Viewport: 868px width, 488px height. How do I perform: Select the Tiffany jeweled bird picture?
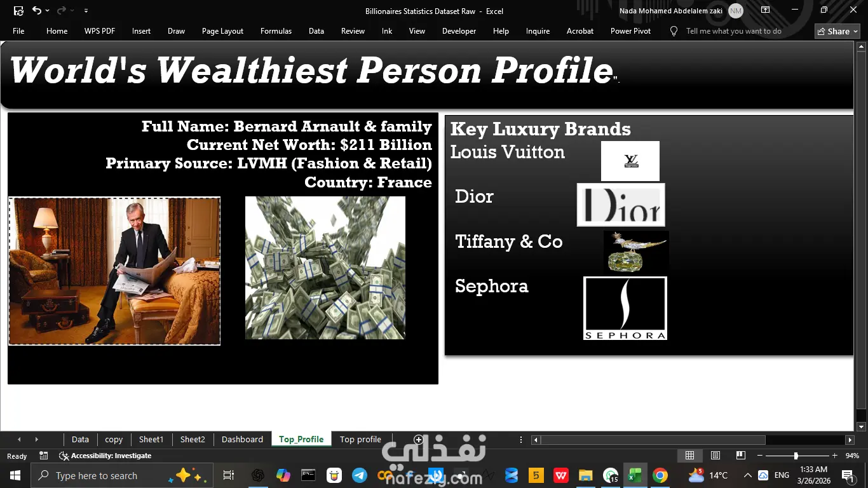pyautogui.click(x=636, y=252)
